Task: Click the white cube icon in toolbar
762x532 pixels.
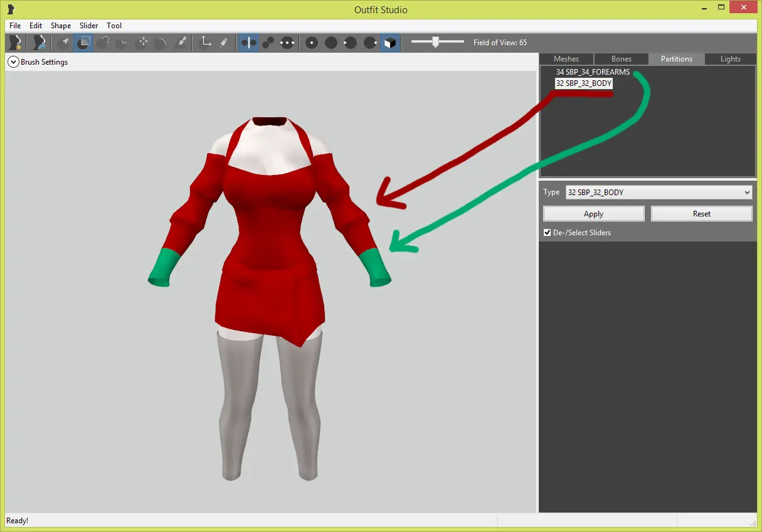Action: (389, 43)
